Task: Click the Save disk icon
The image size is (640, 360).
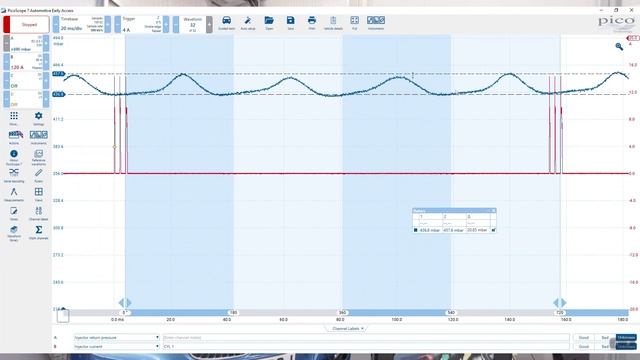Action: pyautogui.click(x=291, y=23)
